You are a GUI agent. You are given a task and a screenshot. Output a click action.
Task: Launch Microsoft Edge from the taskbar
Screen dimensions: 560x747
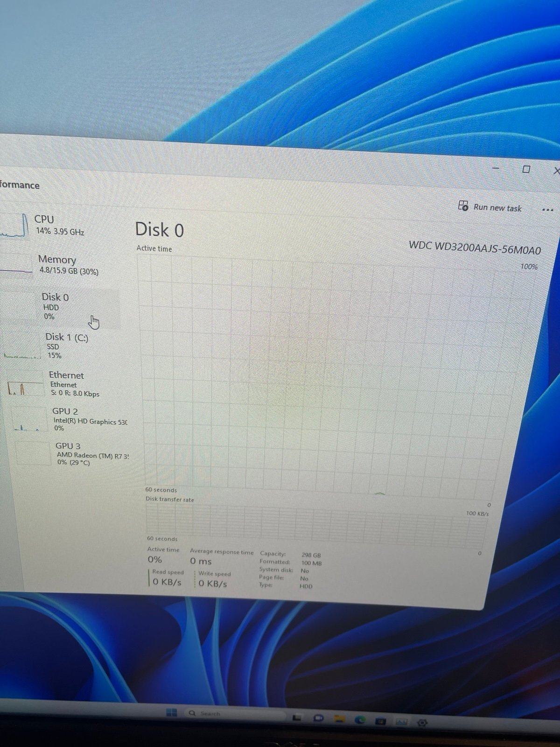(359, 720)
